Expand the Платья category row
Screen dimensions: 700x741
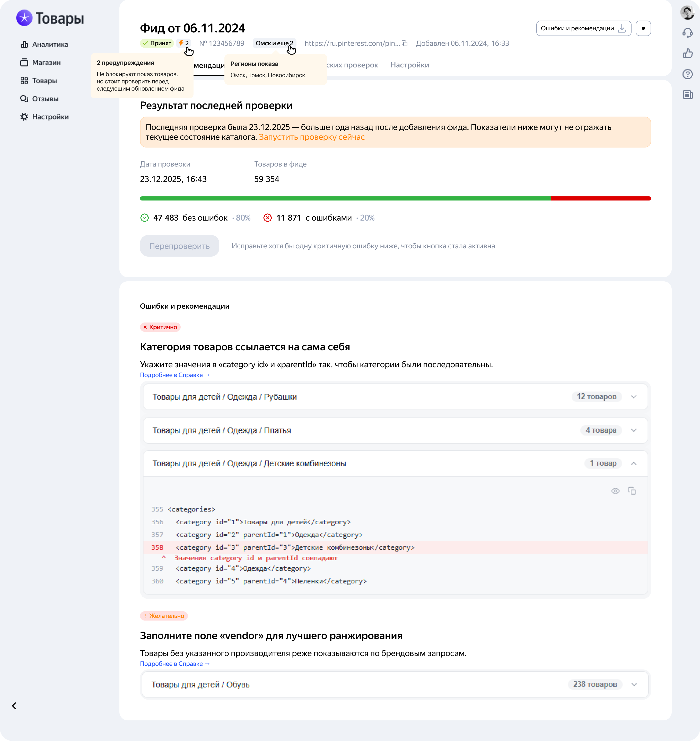click(396, 431)
